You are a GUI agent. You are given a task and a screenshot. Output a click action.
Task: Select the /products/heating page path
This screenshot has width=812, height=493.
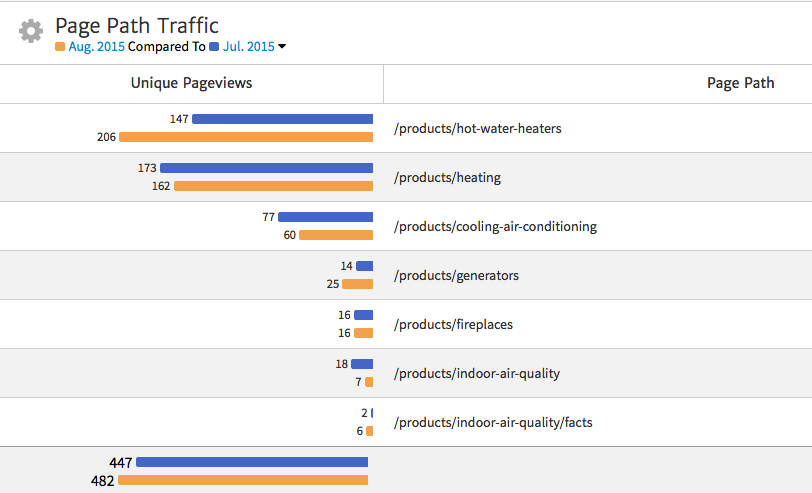(448, 177)
